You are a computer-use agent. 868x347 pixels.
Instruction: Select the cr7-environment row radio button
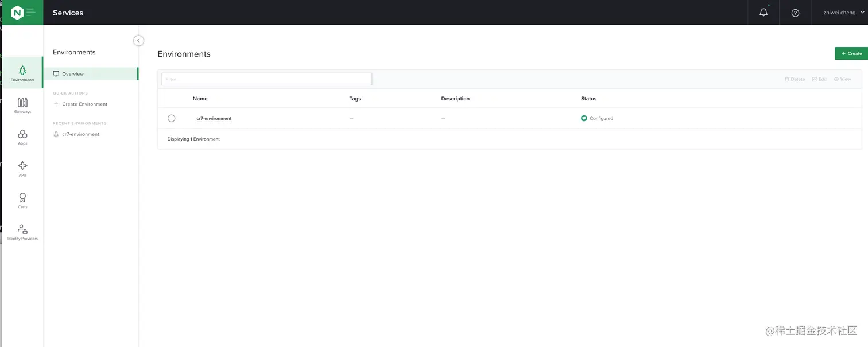coord(171,118)
